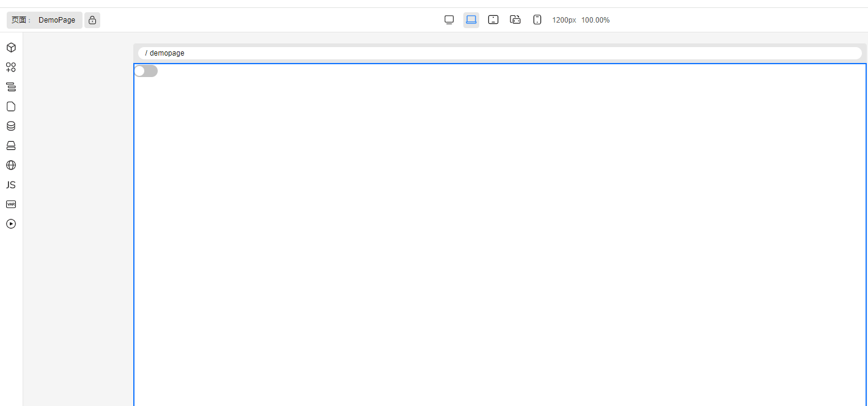The image size is (868, 406).
Task: Switch to tablet viewport mode
Action: 493,20
